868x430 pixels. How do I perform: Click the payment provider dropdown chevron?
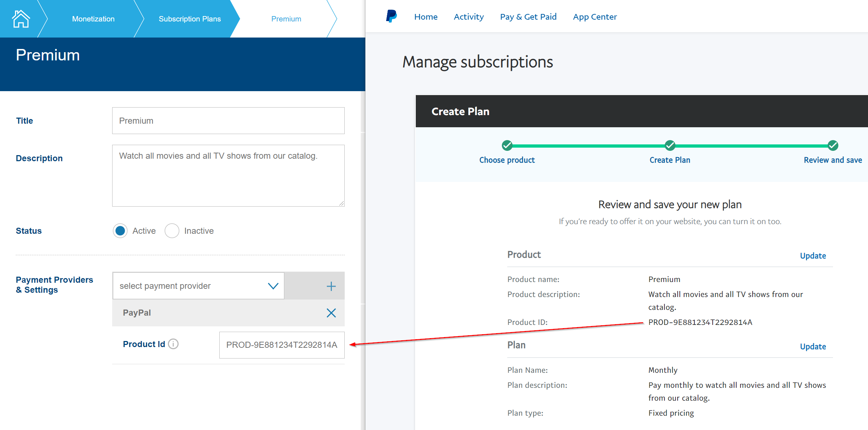click(x=273, y=286)
